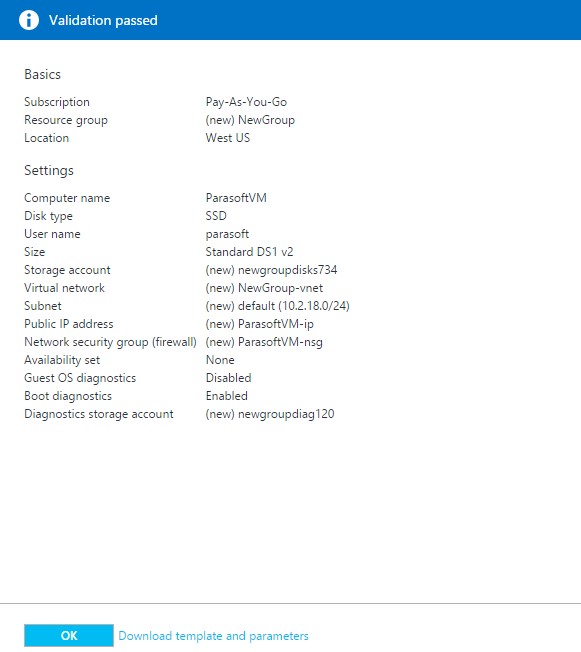Click the Basics section heading

click(42, 74)
